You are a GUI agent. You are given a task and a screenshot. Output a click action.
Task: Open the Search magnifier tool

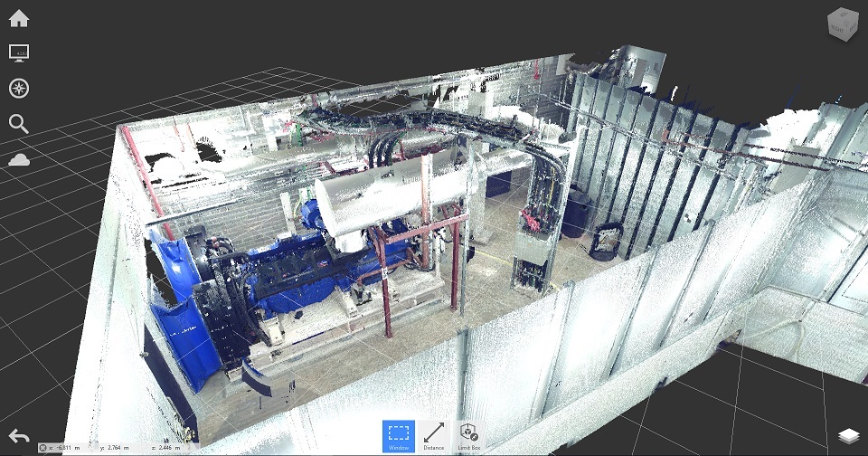18,124
